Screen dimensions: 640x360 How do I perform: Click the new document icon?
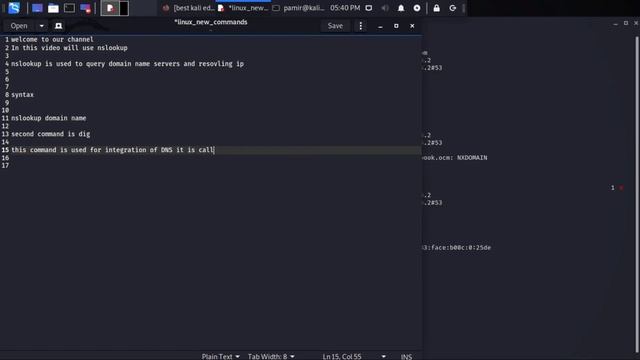[x=58, y=26]
